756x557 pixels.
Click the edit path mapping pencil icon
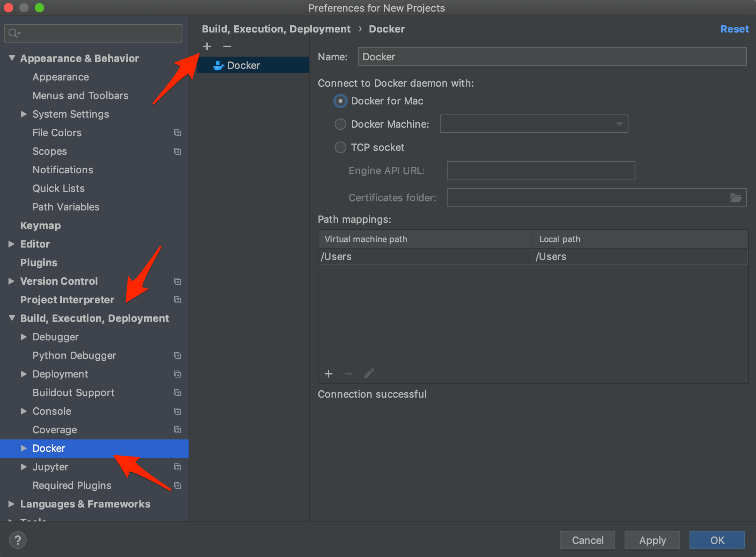point(369,373)
